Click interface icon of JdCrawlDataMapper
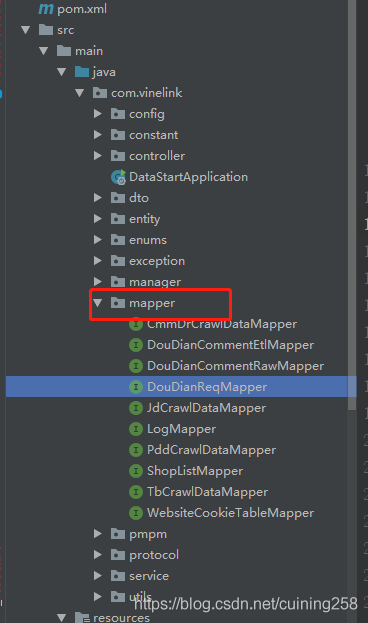This screenshot has height=623, width=368. point(136,408)
